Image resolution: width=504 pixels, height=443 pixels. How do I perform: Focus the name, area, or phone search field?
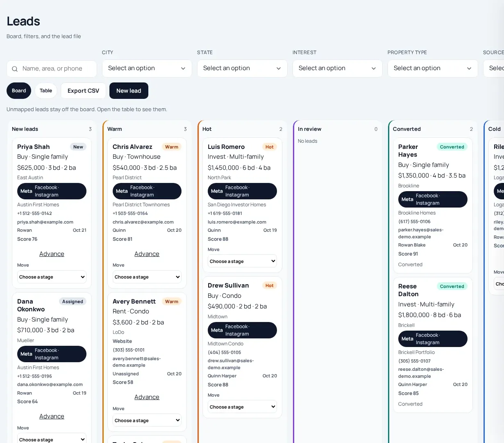click(52, 69)
